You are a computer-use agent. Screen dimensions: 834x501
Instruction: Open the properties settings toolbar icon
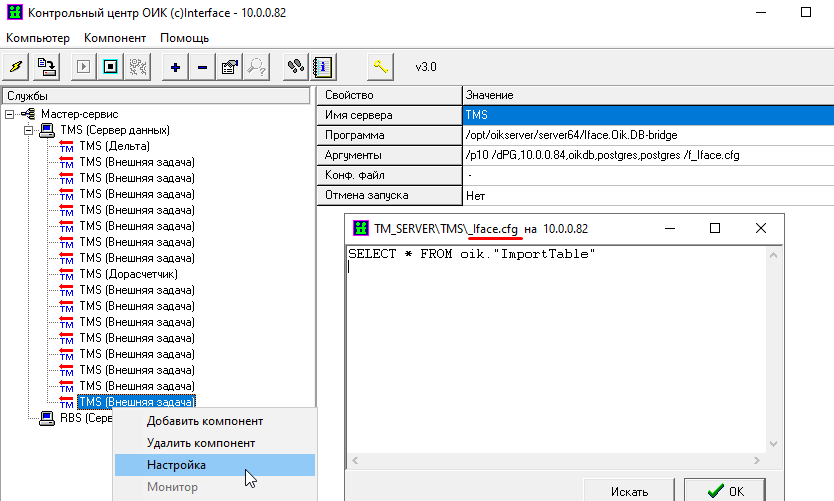(x=229, y=67)
